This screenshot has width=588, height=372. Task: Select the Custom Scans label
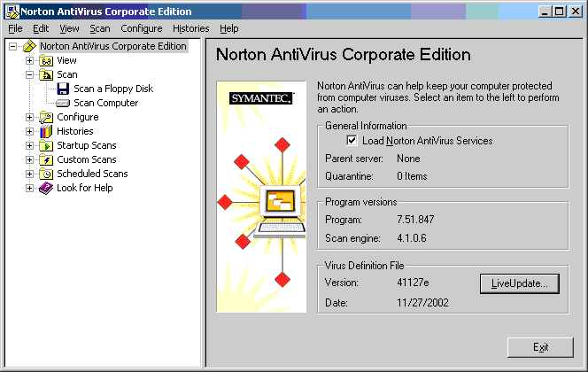tap(87, 159)
